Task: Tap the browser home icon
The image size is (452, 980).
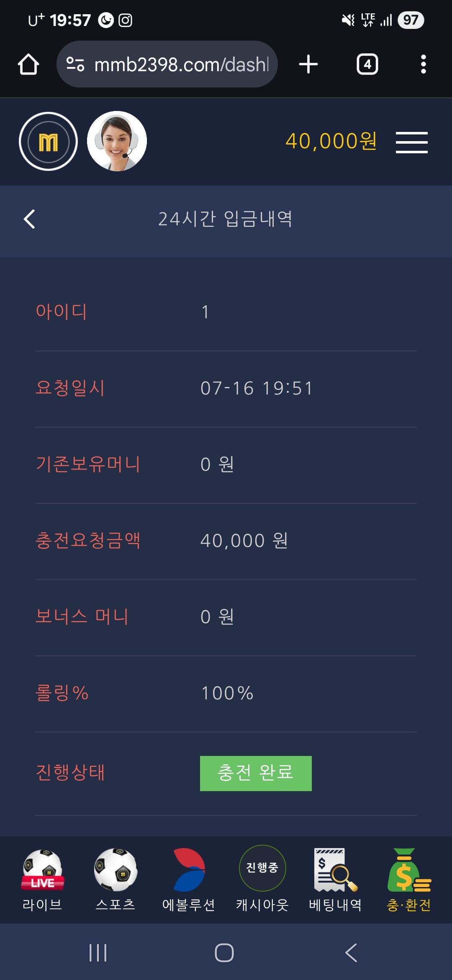Action: (28, 64)
